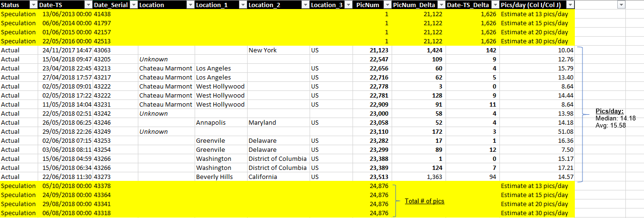Screen dimensions: 644x218
Task: Select the Date_Serial cell 42157
Action: pos(115,32)
